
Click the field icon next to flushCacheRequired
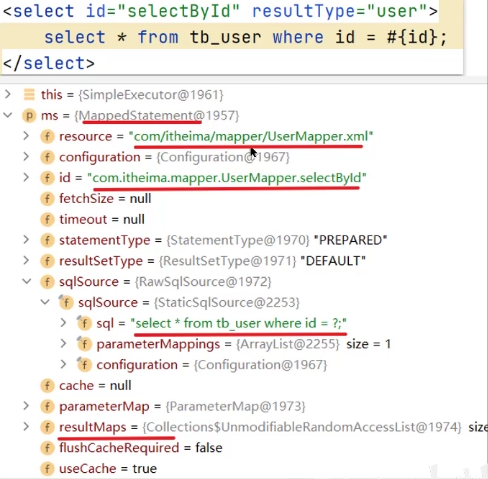[47, 448]
